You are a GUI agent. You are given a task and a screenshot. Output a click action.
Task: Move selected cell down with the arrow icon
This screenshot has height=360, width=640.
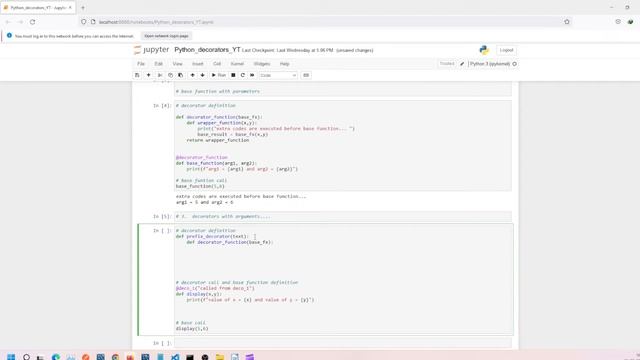tap(202, 75)
